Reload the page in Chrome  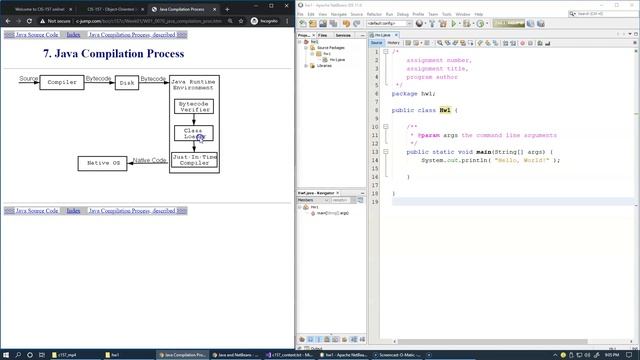29,21
